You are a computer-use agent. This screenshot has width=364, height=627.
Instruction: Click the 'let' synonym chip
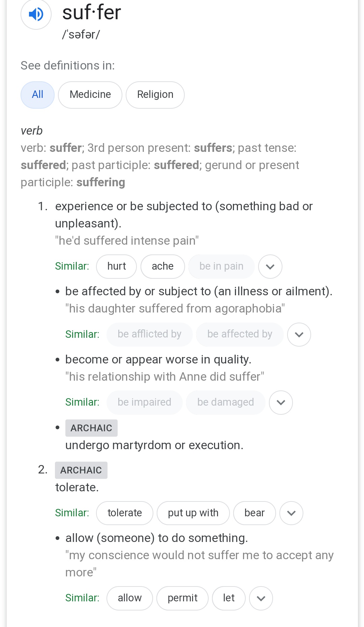pyautogui.click(x=229, y=598)
